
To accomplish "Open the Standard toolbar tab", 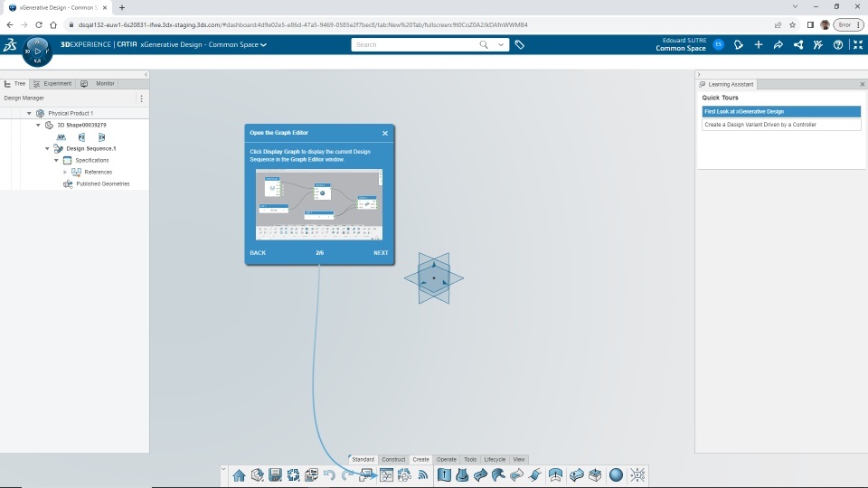I will click(363, 459).
